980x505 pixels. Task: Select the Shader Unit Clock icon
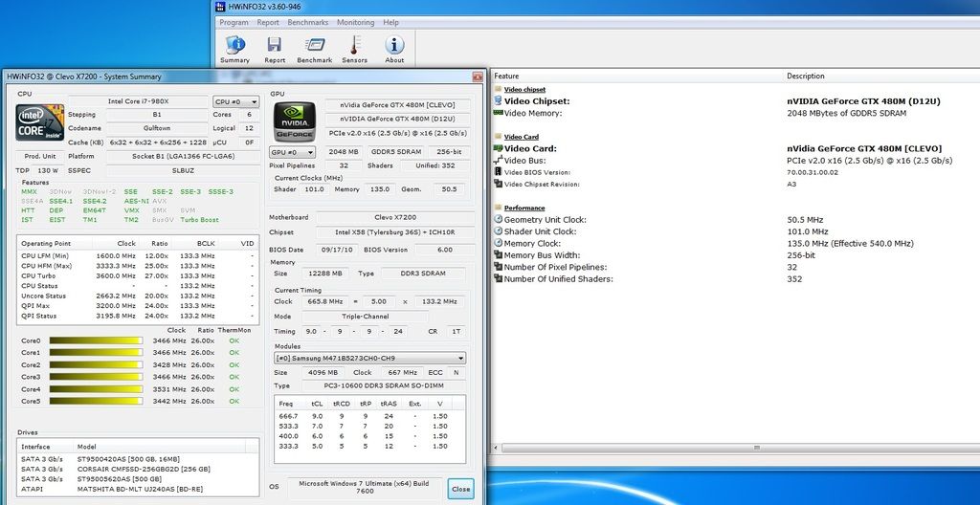coord(498,231)
